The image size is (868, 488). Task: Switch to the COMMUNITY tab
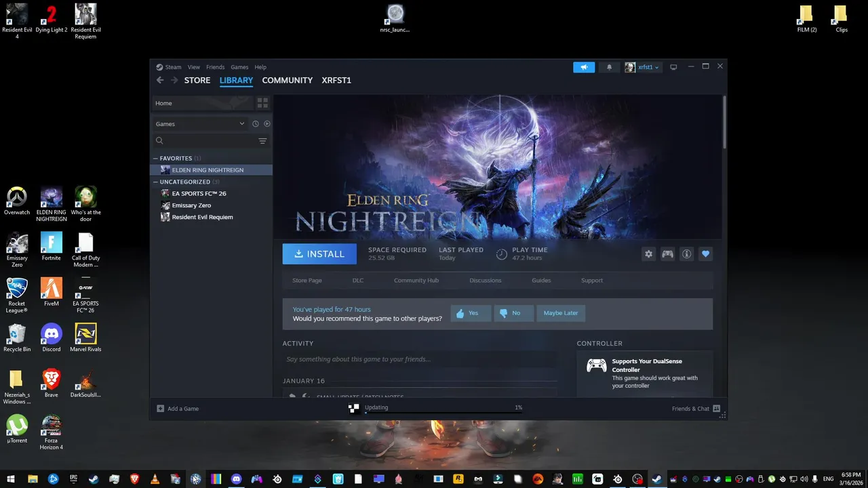288,80
